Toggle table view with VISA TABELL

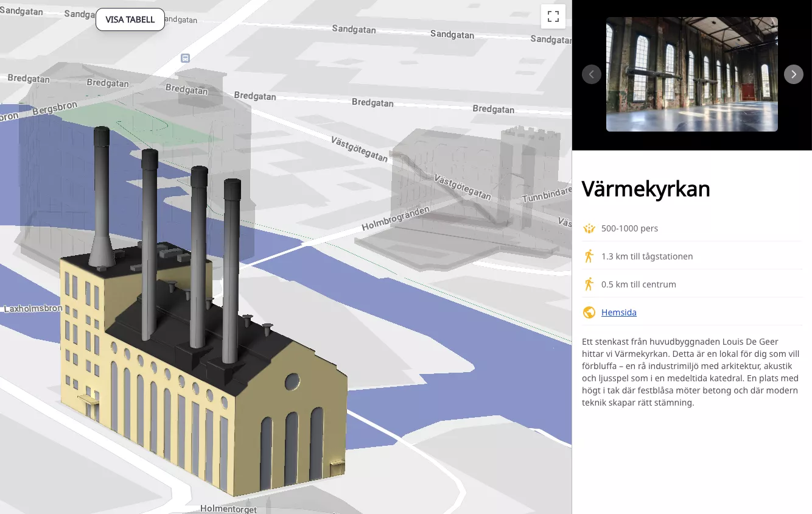point(130,19)
